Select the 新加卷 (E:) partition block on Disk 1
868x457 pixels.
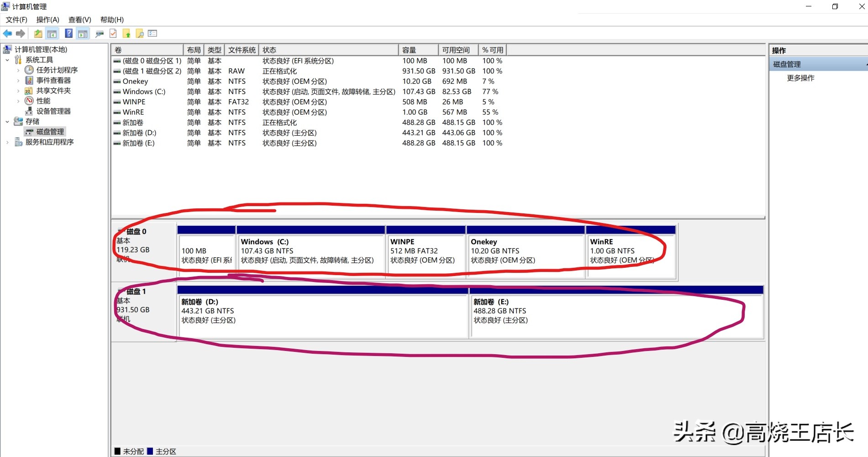click(616, 312)
